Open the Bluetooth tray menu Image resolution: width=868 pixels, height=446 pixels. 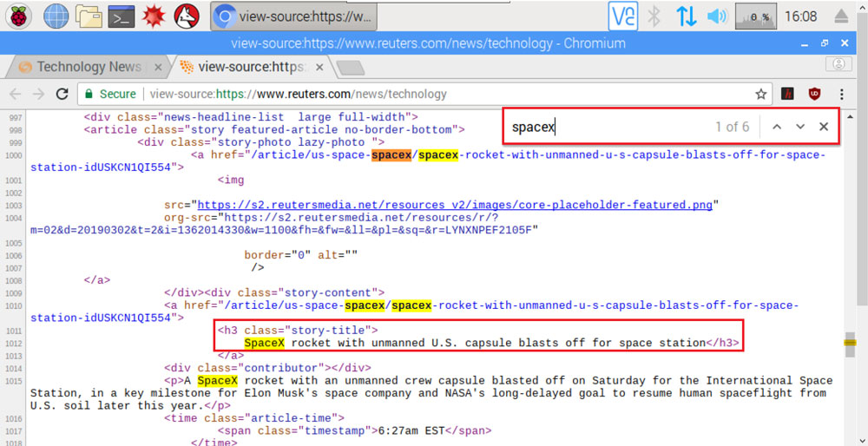pyautogui.click(x=655, y=16)
